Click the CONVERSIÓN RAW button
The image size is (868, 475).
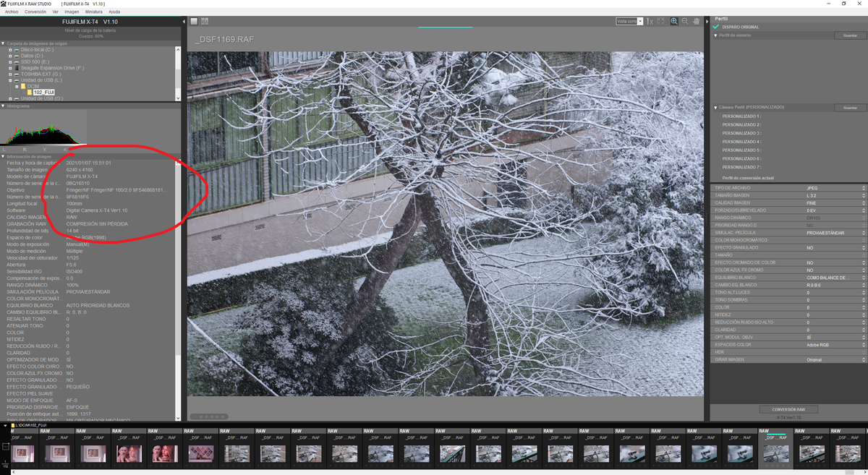click(x=788, y=409)
